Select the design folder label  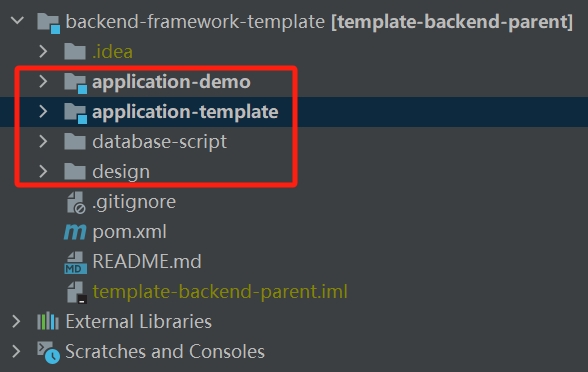pyautogui.click(x=121, y=172)
